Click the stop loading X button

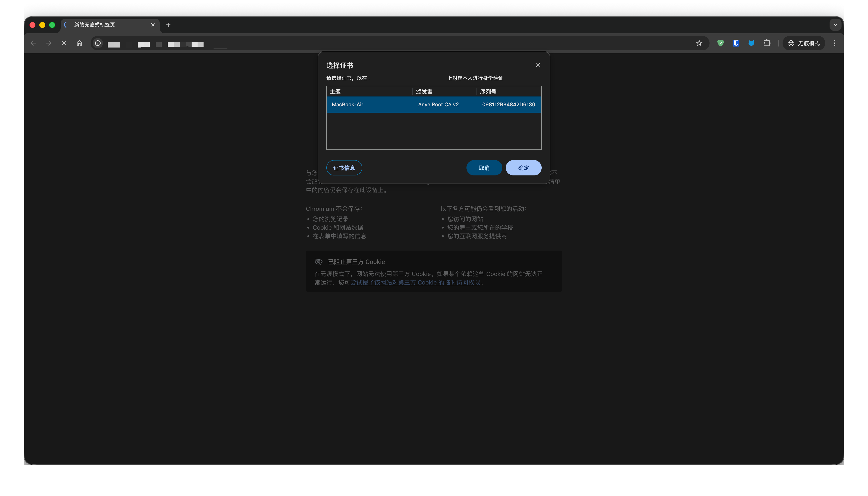click(x=64, y=43)
